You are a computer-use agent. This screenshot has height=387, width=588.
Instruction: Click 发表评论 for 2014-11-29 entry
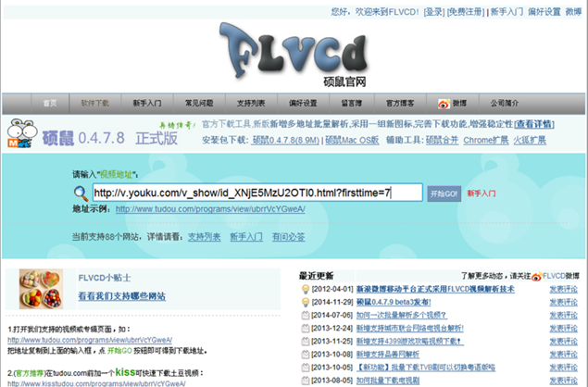pos(564,302)
